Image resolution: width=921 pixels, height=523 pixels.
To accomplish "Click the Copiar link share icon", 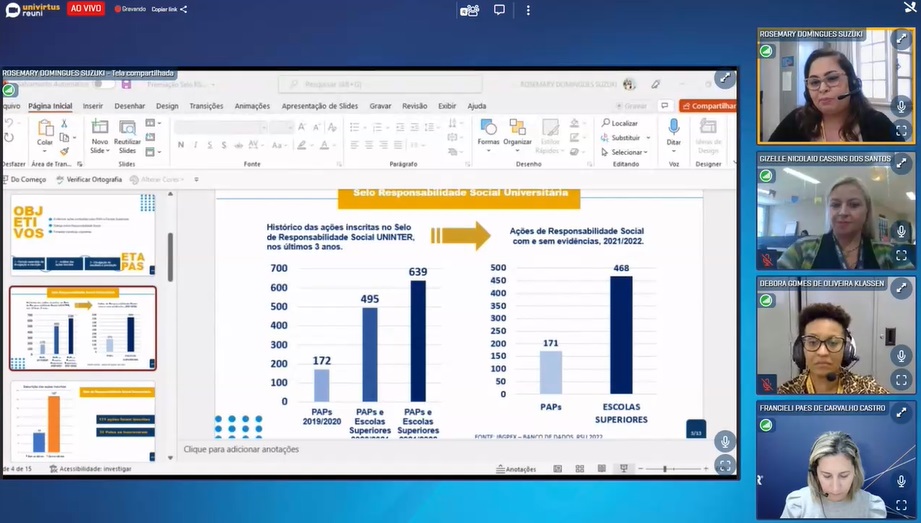I will coord(184,9).
